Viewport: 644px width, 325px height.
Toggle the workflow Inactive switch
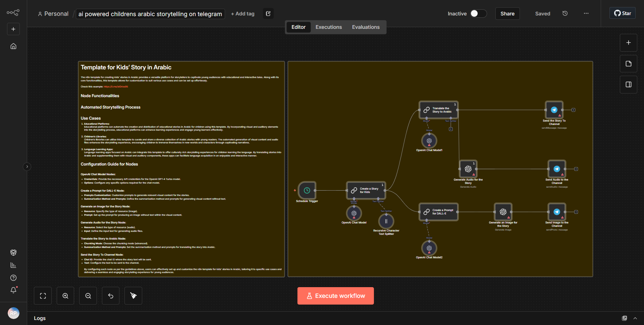[x=478, y=13]
